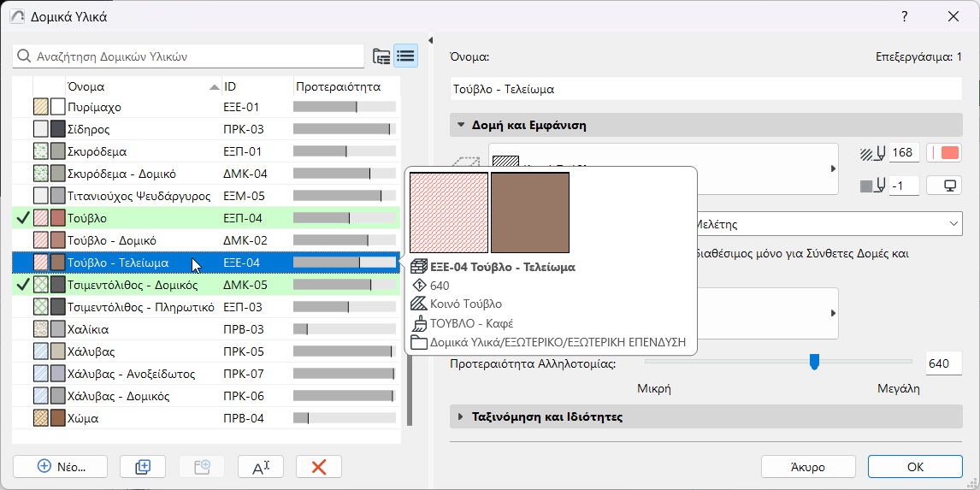Click the checkmark beside Τούβλο row
Screen dimensions: 980x490
point(23,219)
